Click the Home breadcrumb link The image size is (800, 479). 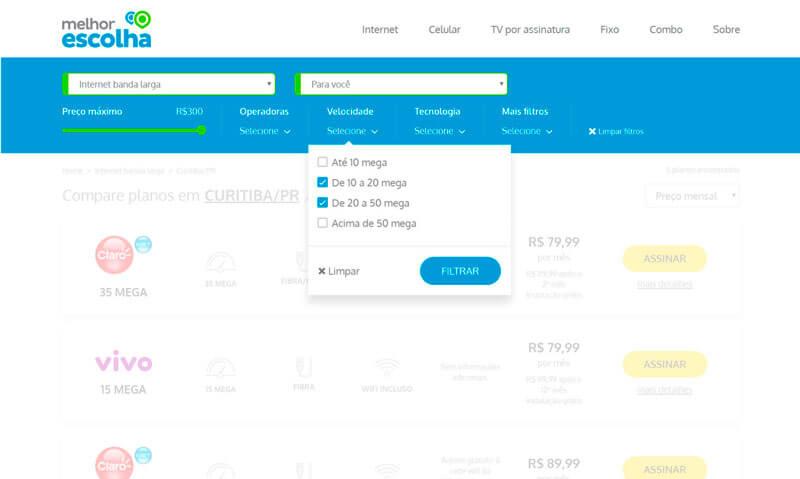(x=72, y=171)
